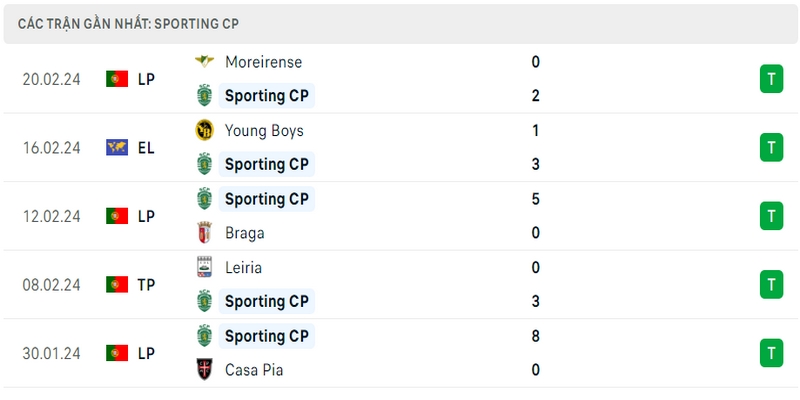Screen dimensions: 800x400
Task: Click Sporting CP crest in the Braga match
Action: pyautogui.click(x=204, y=198)
